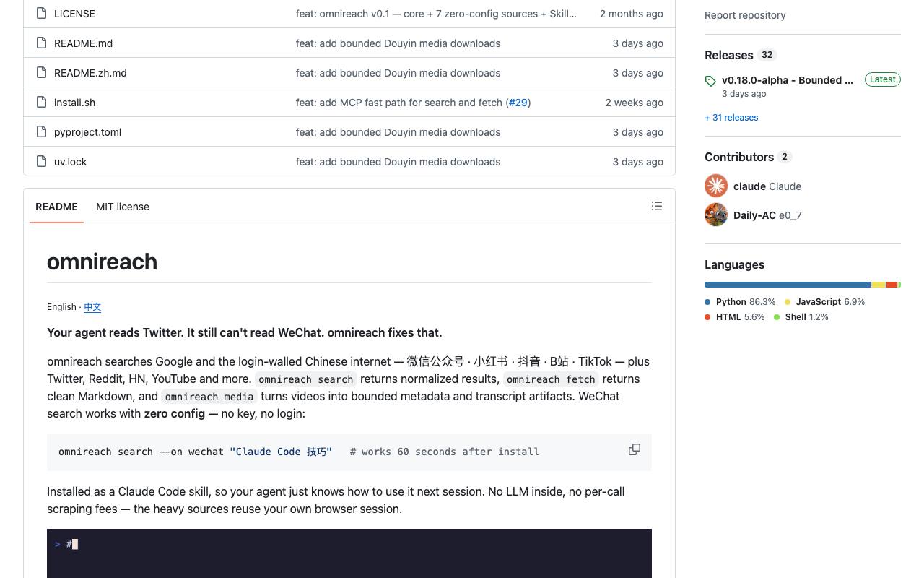Click the file icon beside LICENSE

tap(41, 13)
